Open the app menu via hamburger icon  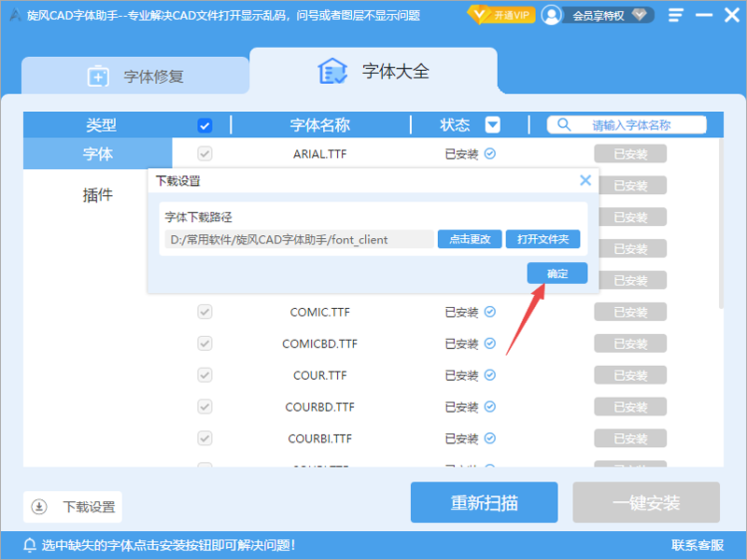tap(675, 14)
